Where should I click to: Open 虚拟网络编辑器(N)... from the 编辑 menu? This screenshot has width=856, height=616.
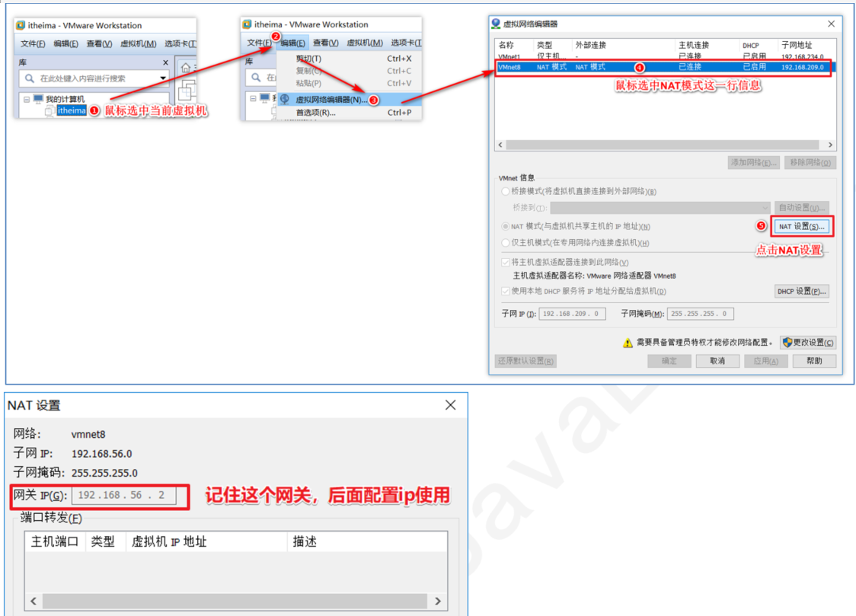[349, 99]
